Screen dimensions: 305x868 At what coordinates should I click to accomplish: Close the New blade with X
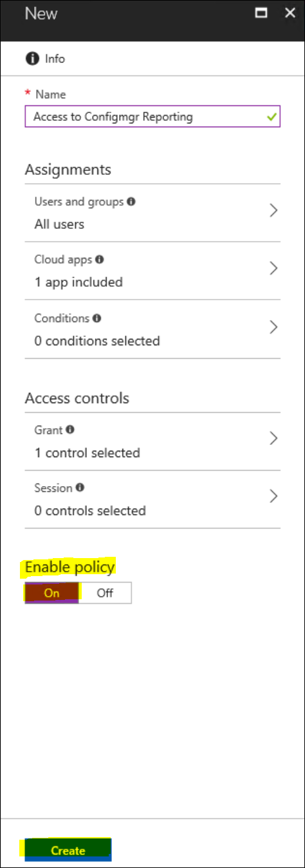coord(290,13)
